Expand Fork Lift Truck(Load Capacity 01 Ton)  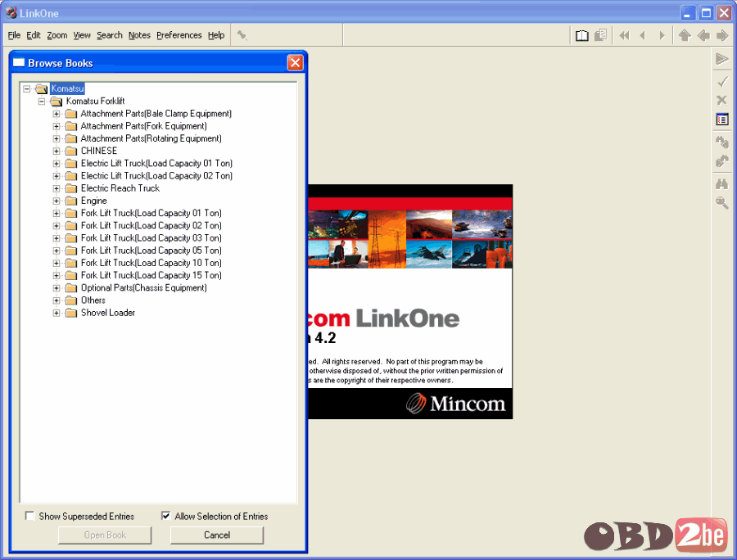(57, 214)
